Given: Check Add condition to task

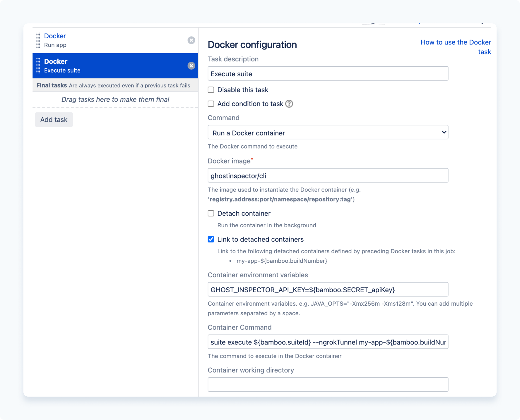Looking at the screenshot, I should [211, 104].
